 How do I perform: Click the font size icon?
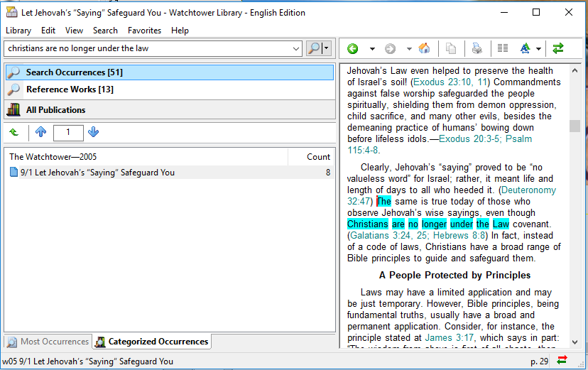526,48
